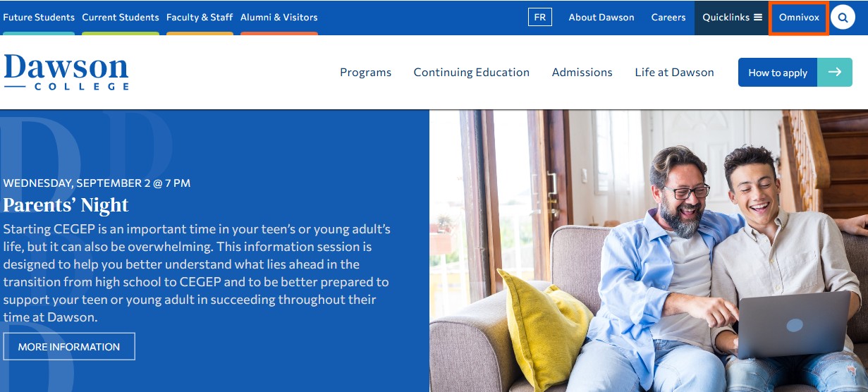
Task: Click the How to apply arrow
Action: pos(835,73)
